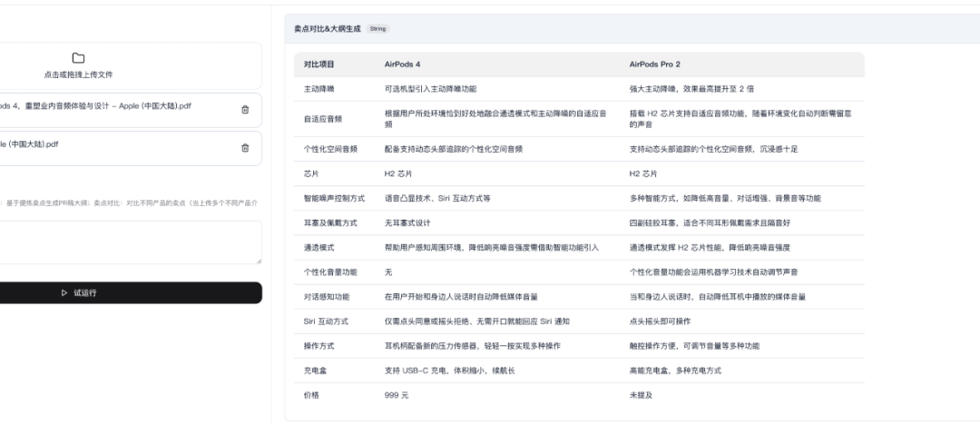
Task: Click the 999 元 price cell
Action: 397,395
